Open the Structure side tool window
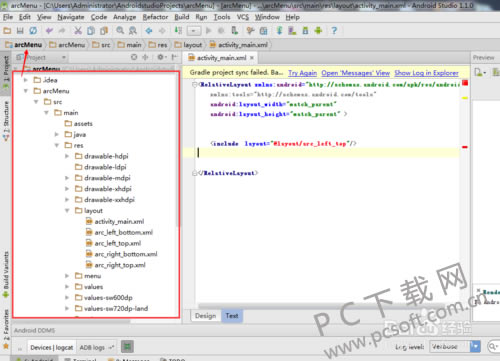Viewport: 500px width, 361px height. [6, 120]
